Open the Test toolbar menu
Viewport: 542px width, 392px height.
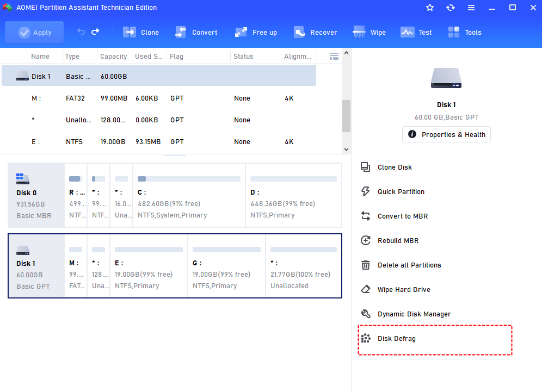[416, 33]
